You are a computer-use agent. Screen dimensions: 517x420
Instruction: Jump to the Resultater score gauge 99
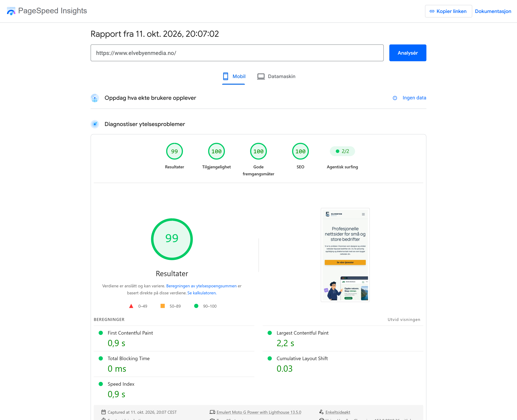tap(174, 151)
